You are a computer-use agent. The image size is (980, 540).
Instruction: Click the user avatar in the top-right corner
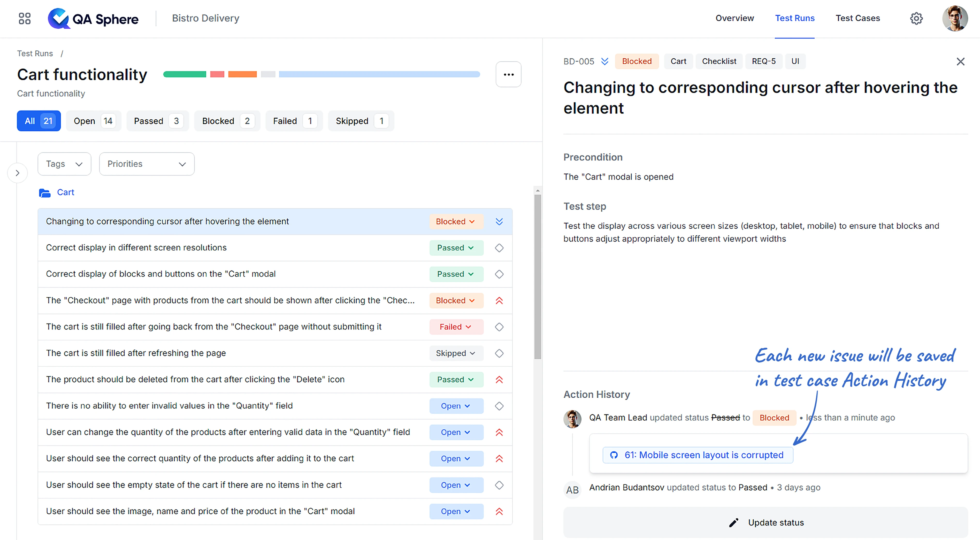(955, 18)
